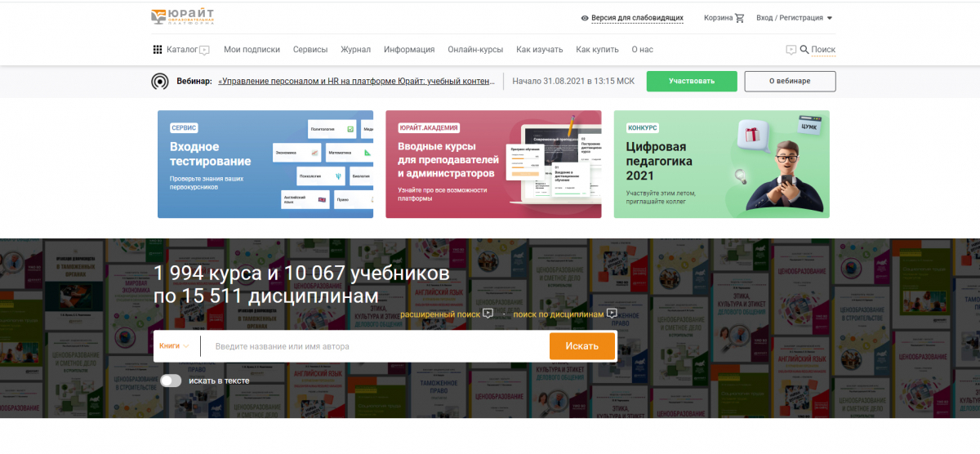
Task: Open the Каталог menu
Action: click(x=182, y=50)
